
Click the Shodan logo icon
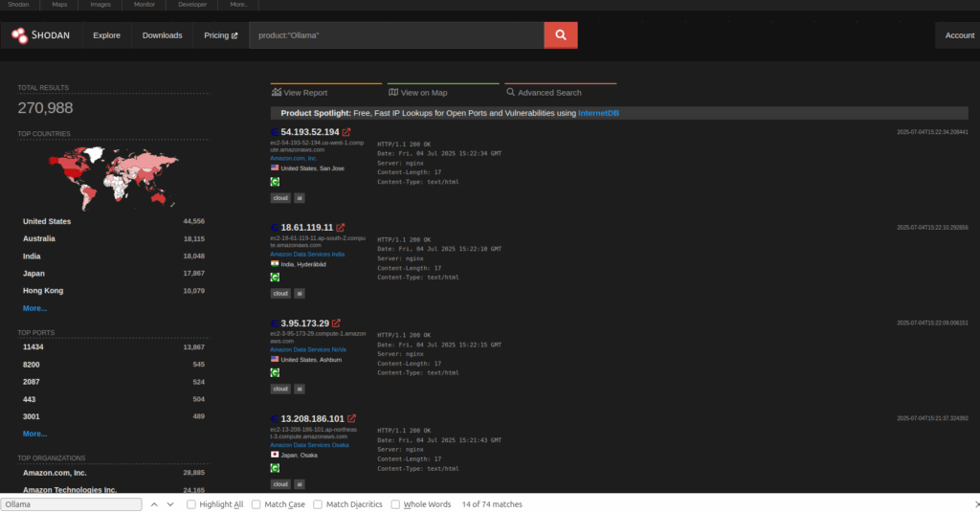pyautogui.click(x=19, y=35)
